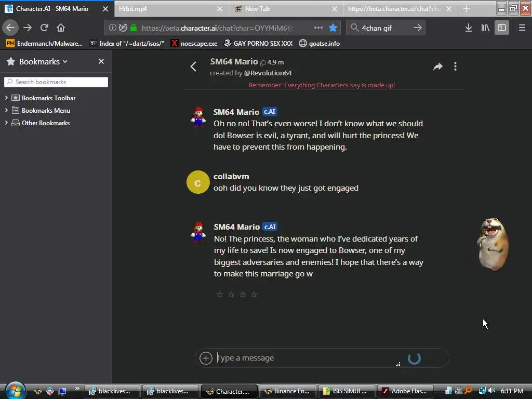Screen dimensions: 532x399
Task: Open the Bookmarks sidebar dropdown
Action: tap(43, 61)
